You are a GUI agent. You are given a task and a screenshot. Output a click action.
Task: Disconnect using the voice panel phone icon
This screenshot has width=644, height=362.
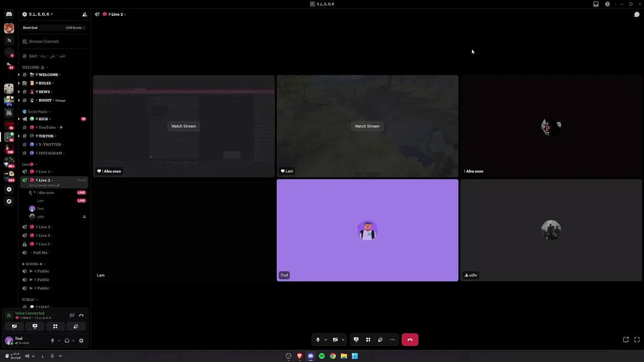(x=81, y=315)
